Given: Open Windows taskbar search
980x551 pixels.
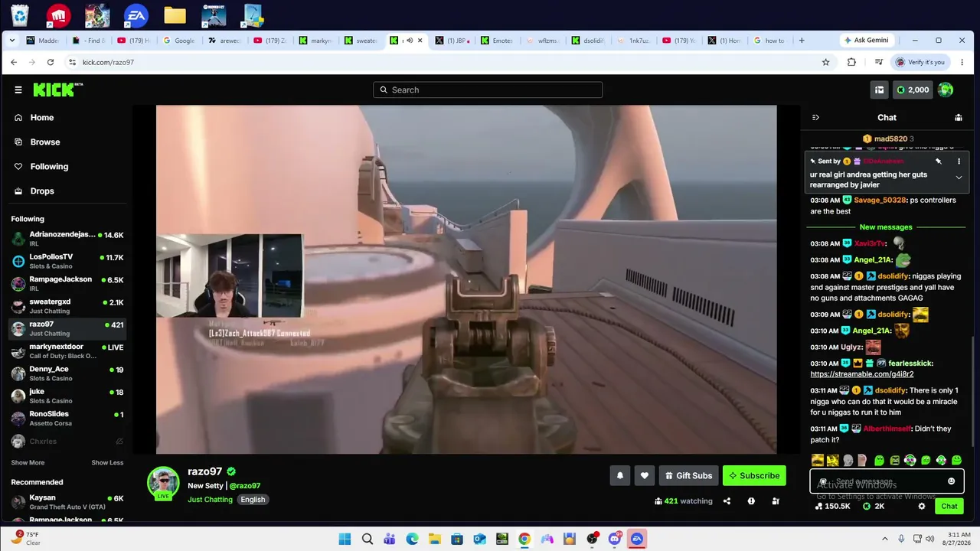Looking at the screenshot, I should click(367, 539).
